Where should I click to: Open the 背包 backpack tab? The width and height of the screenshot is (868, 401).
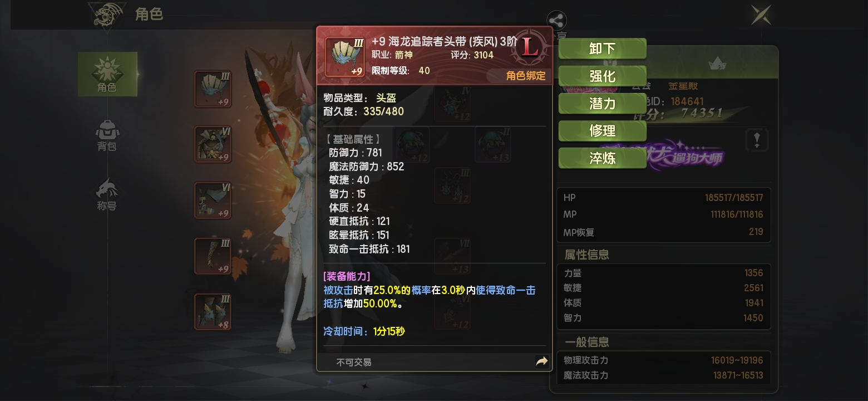tap(107, 135)
